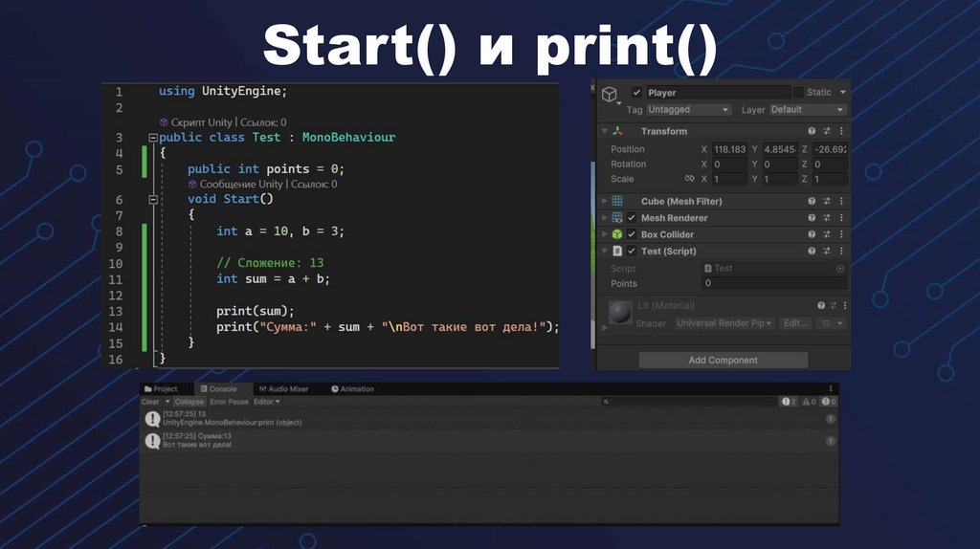This screenshot has height=549, width=980.
Task: Open Test (Script) help icon
Action: pyautogui.click(x=812, y=252)
